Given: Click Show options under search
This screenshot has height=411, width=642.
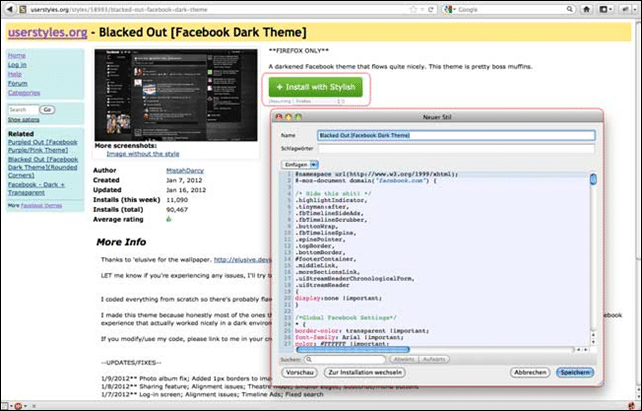Looking at the screenshot, I should [x=24, y=120].
